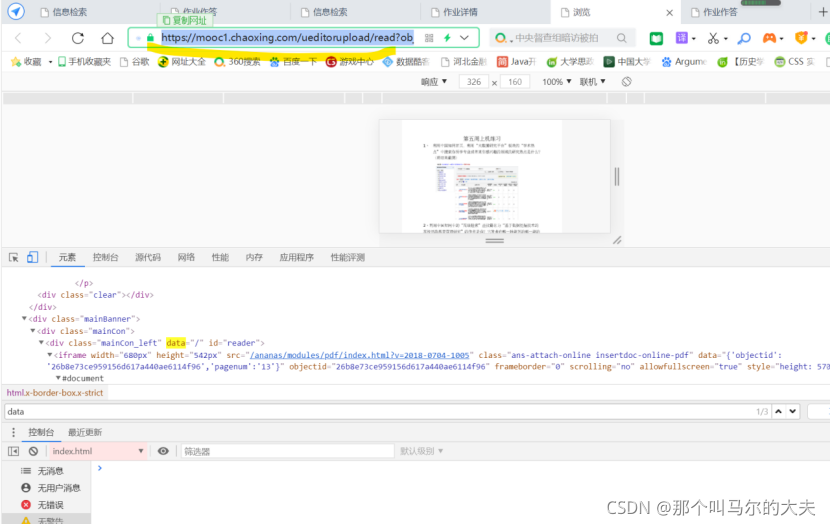Open the index.html context dropdown
Viewport: 831px width, 525px height.
pyautogui.click(x=98, y=451)
